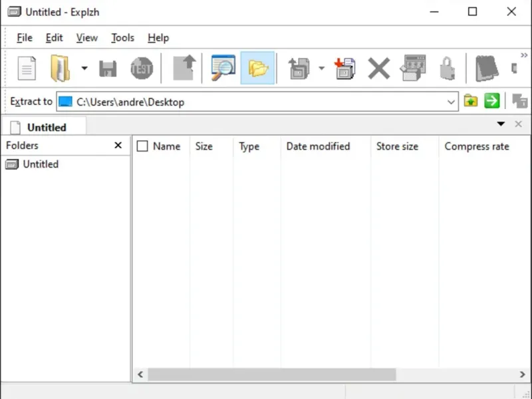Select the Untitled document tab
The height and width of the screenshot is (399, 532).
(x=44, y=127)
